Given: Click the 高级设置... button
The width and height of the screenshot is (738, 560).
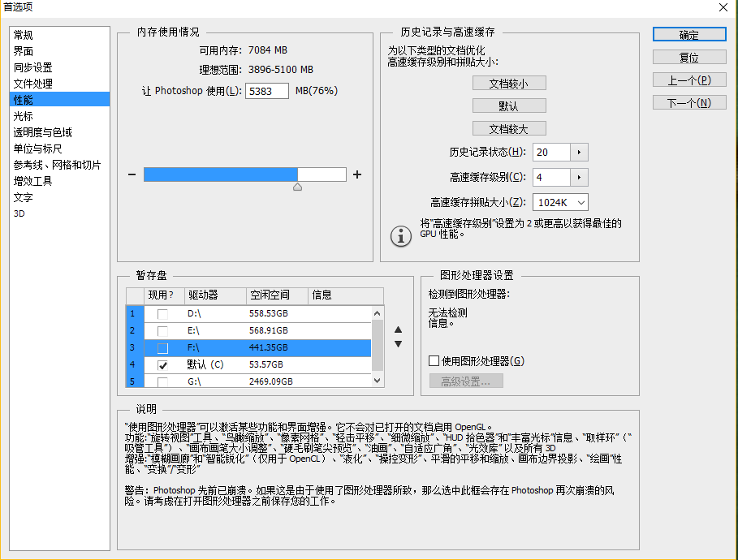Looking at the screenshot, I should (466, 381).
